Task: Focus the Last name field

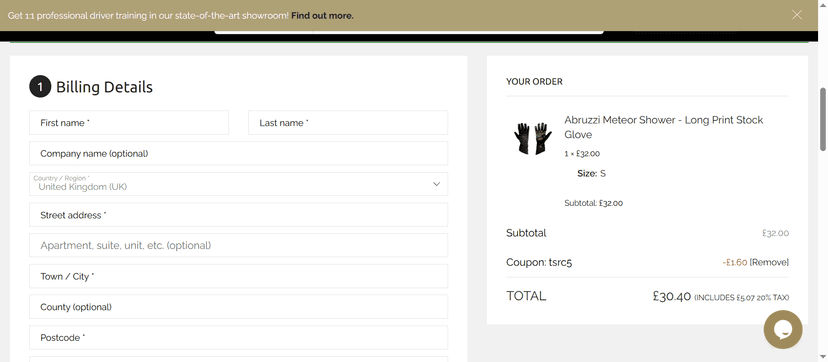Action: point(348,122)
